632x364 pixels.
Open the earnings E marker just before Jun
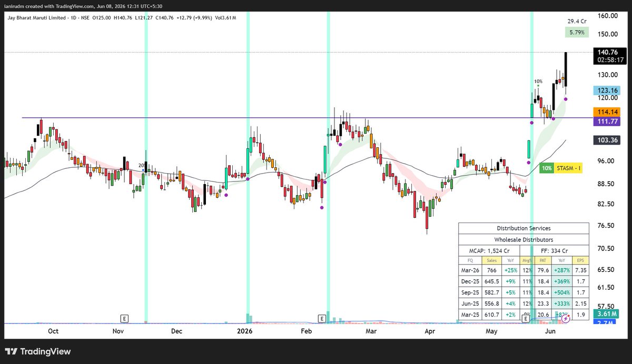click(525, 318)
